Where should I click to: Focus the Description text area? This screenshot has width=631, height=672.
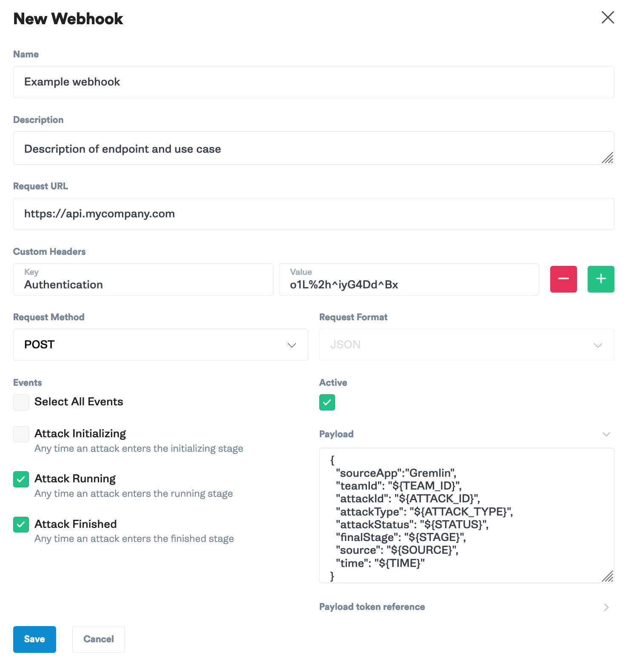314,148
